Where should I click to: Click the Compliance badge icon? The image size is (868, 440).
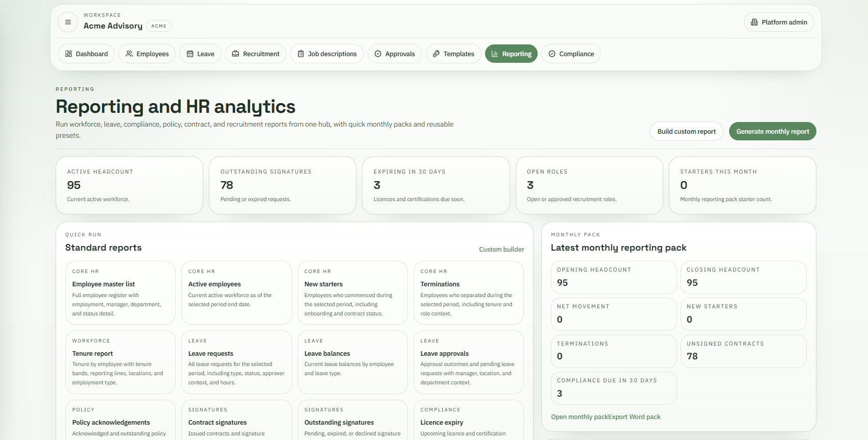coord(552,54)
